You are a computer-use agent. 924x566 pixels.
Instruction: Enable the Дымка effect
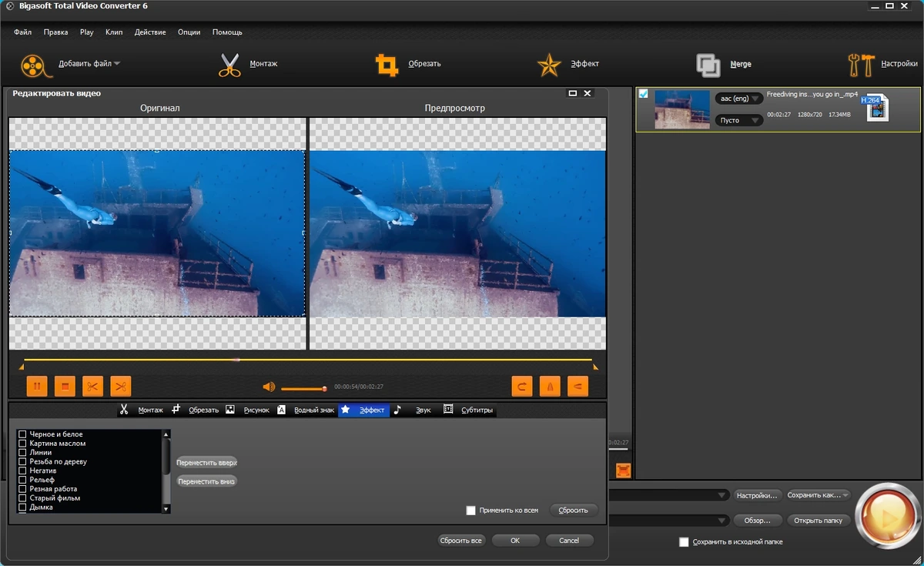(x=22, y=507)
